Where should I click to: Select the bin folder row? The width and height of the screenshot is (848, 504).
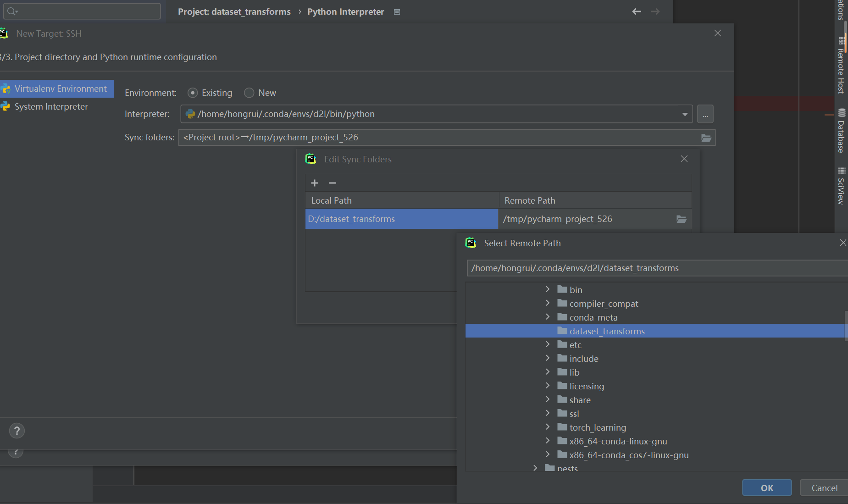click(655, 290)
